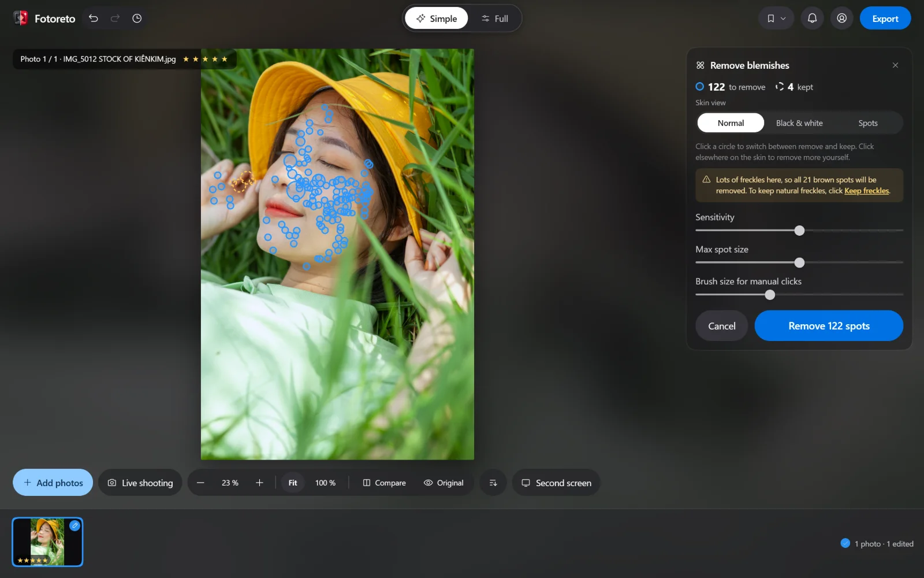The width and height of the screenshot is (924, 578).
Task: Adjust Brush size for manual clicks slider
Action: 770,295
